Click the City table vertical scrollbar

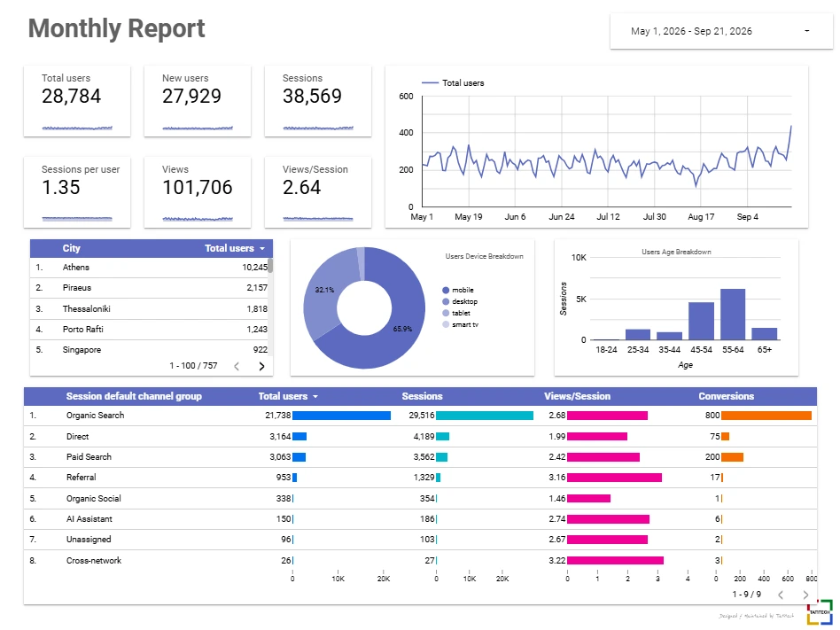click(270, 266)
